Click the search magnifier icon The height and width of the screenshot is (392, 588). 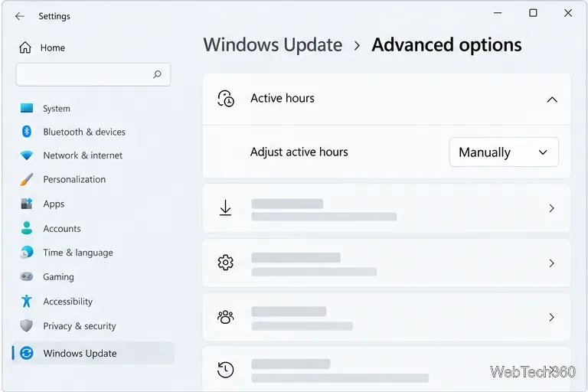tap(157, 74)
